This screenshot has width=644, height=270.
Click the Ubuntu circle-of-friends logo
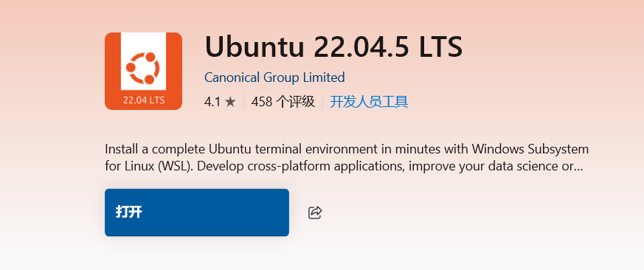[143, 68]
